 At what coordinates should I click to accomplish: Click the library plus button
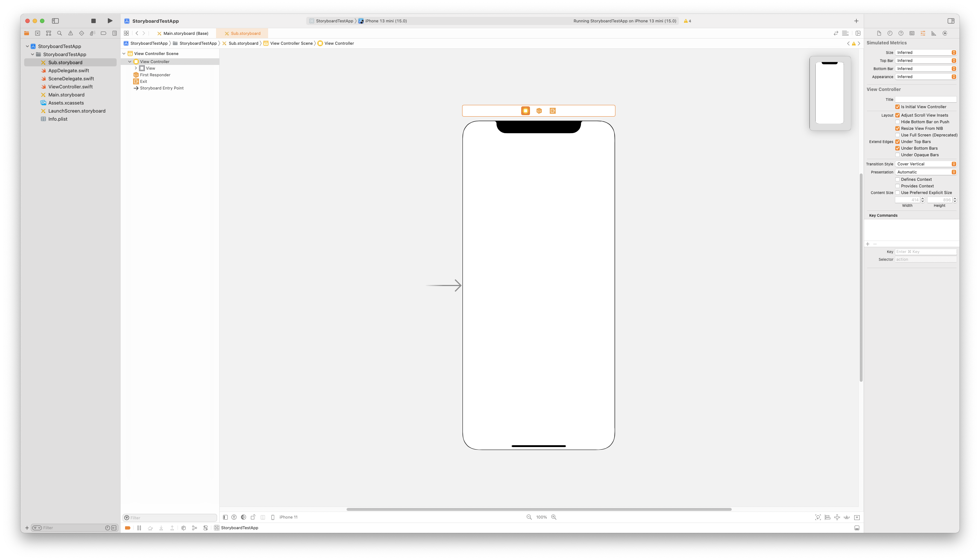click(x=856, y=21)
